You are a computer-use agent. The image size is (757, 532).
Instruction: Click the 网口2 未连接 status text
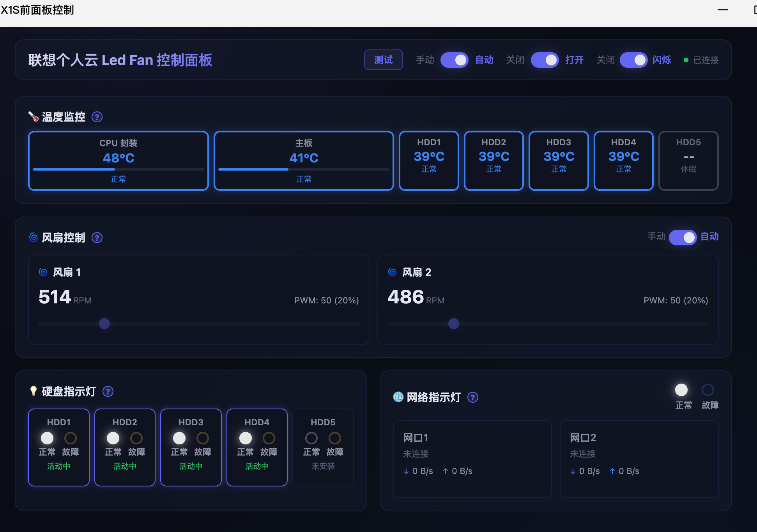click(583, 454)
